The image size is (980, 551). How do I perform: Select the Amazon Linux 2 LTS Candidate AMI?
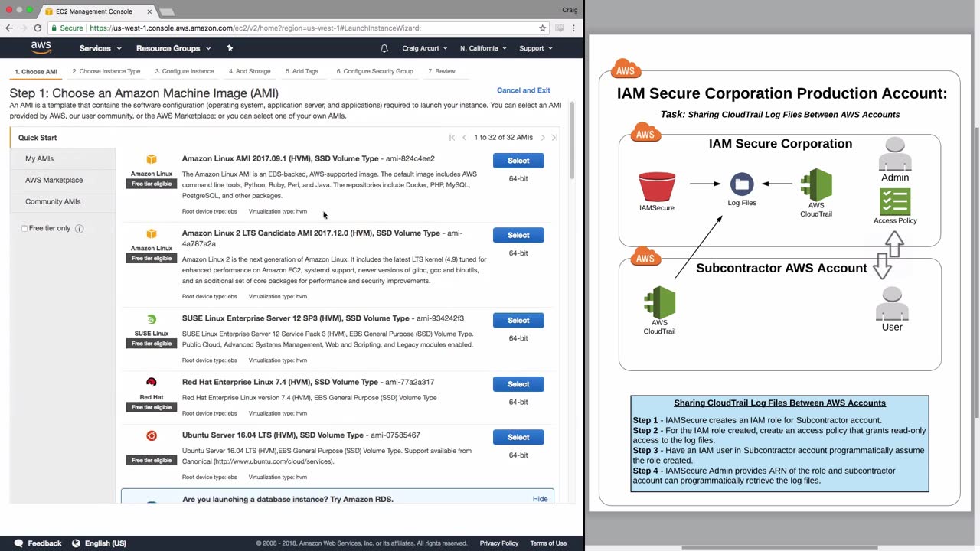(x=518, y=235)
